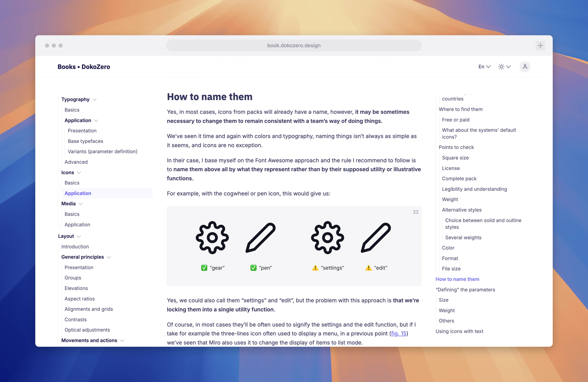Open the Contrasts page

tap(75, 320)
